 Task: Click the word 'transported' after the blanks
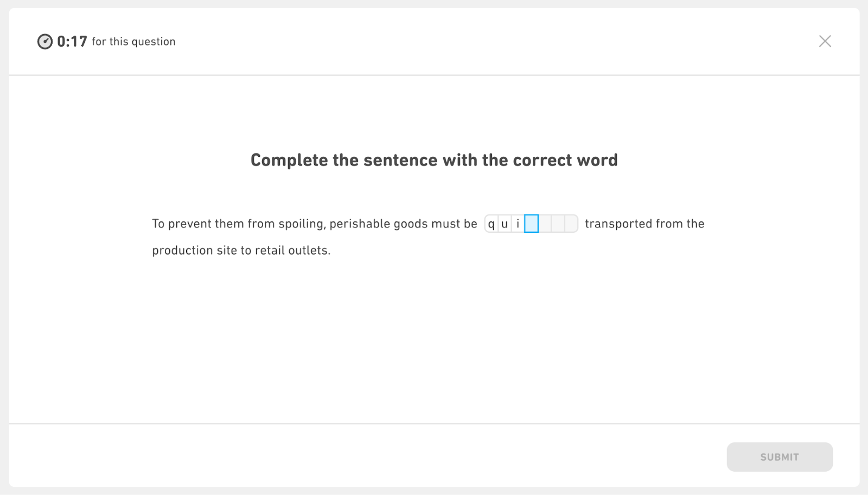click(x=618, y=224)
